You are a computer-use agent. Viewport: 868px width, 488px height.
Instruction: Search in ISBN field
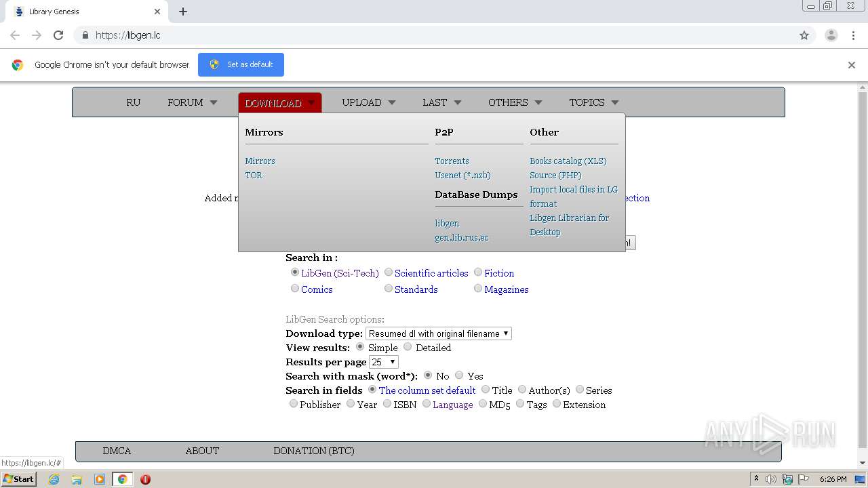[387, 403]
